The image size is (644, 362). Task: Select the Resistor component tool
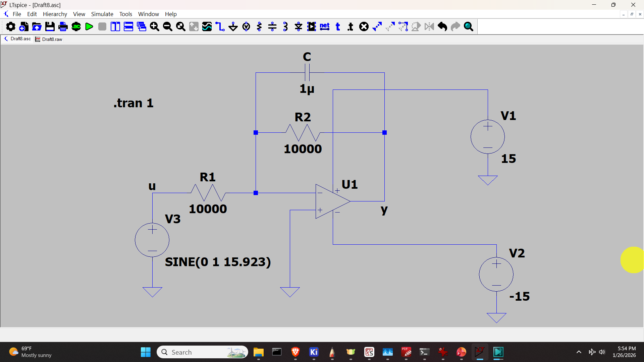click(x=259, y=26)
